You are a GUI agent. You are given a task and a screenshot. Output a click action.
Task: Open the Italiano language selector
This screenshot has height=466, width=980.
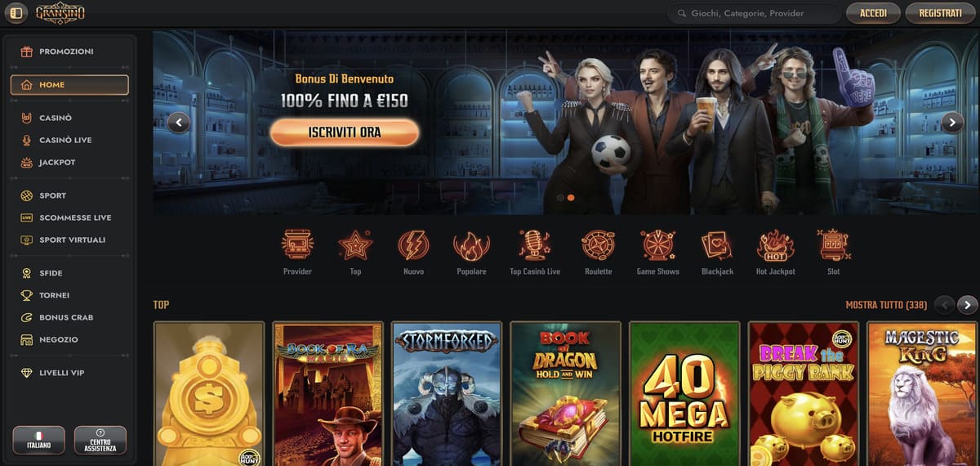[x=38, y=440]
